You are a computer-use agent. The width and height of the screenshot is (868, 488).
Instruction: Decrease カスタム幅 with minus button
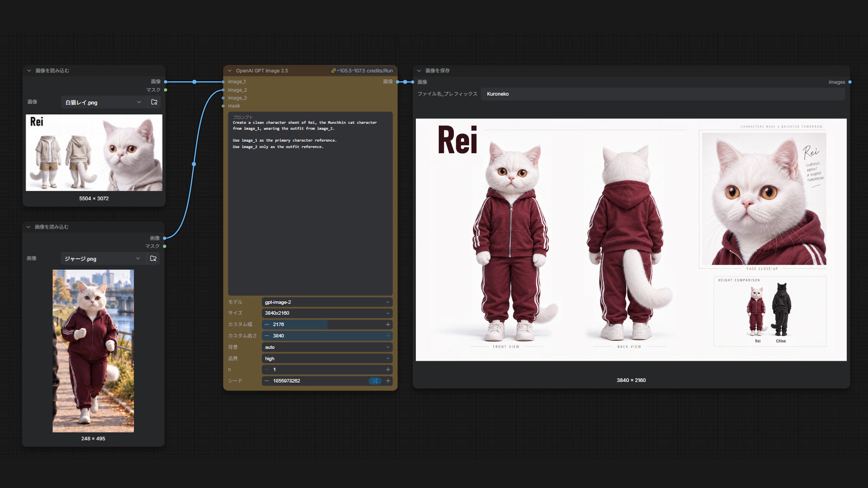(267, 324)
